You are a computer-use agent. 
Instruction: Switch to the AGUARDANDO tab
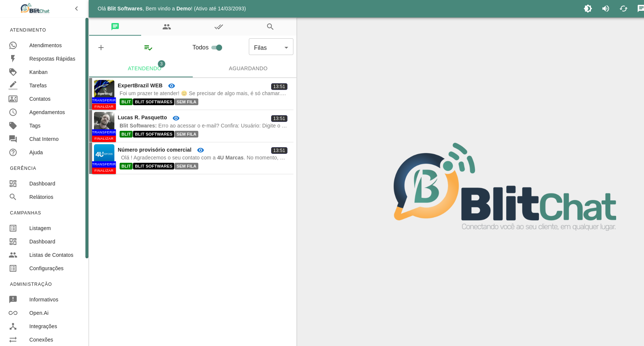pyautogui.click(x=248, y=68)
